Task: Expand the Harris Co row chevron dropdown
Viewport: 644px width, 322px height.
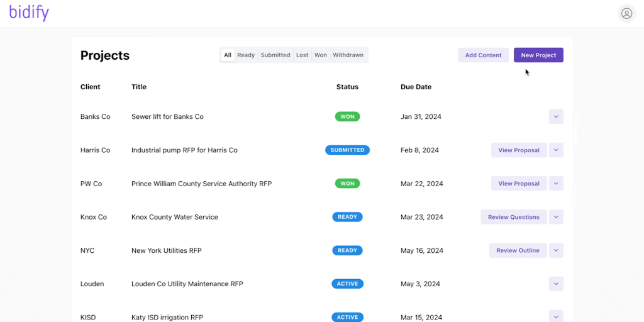Action: [556, 150]
